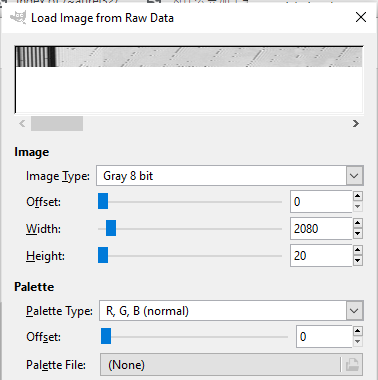Open the Palette Type dropdown

click(x=231, y=311)
